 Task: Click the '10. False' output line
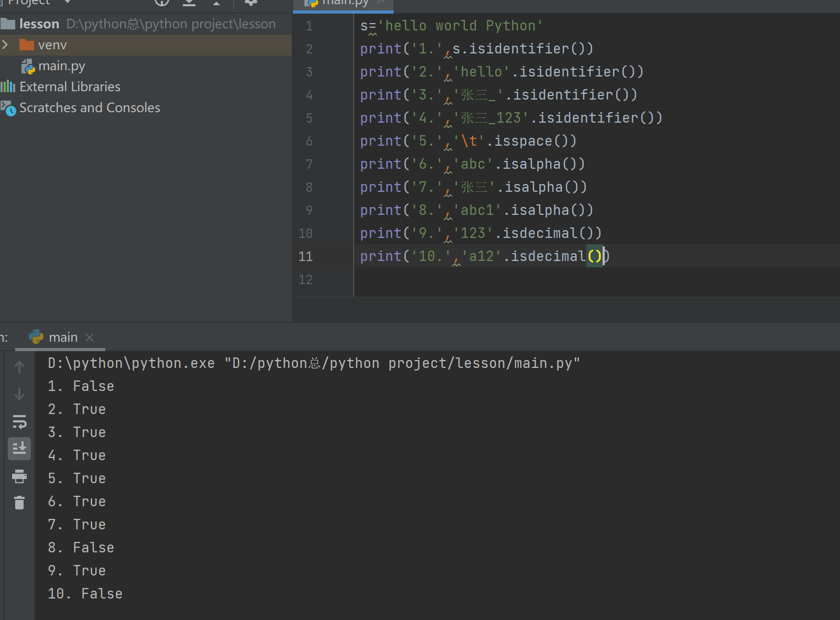click(x=85, y=594)
